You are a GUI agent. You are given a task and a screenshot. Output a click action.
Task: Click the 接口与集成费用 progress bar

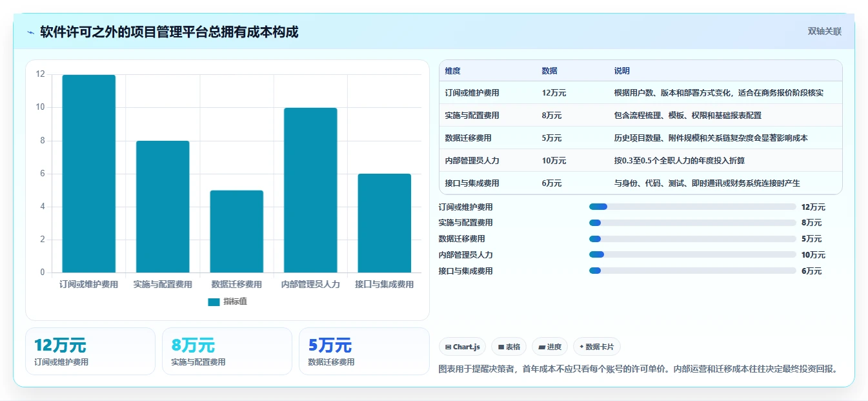pos(692,271)
